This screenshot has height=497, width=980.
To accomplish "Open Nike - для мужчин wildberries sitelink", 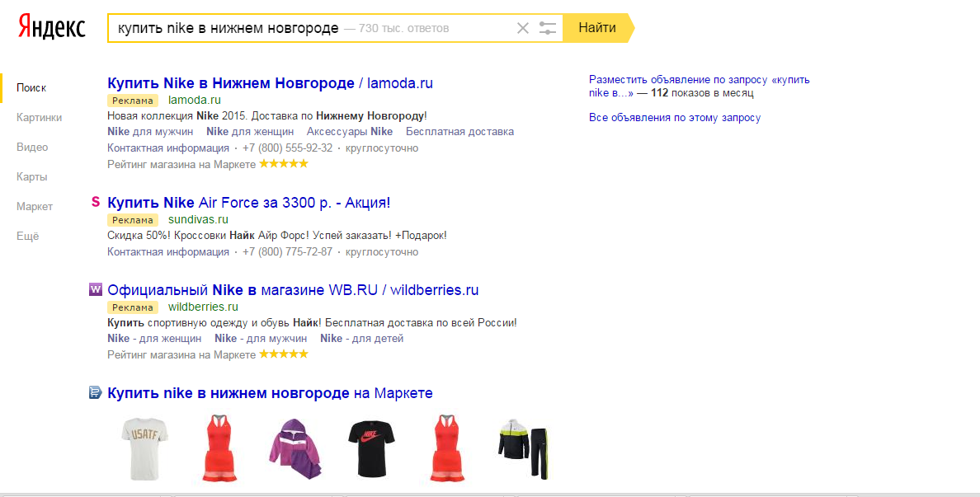I will click(261, 339).
